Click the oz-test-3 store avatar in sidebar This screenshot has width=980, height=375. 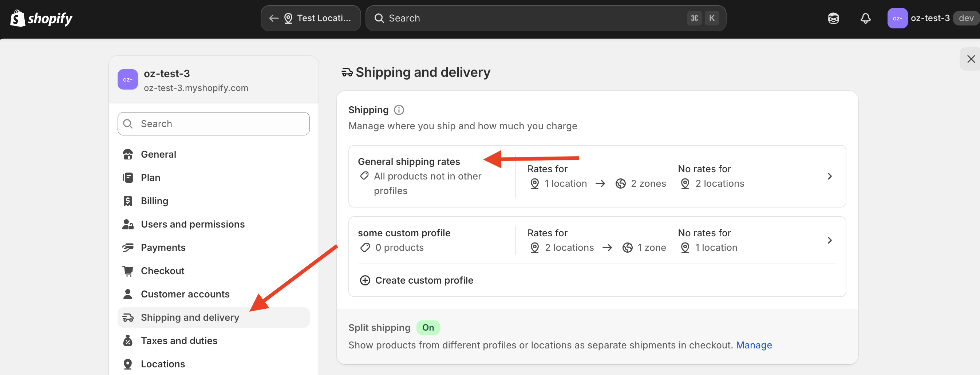pyautogui.click(x=127, y=79)
